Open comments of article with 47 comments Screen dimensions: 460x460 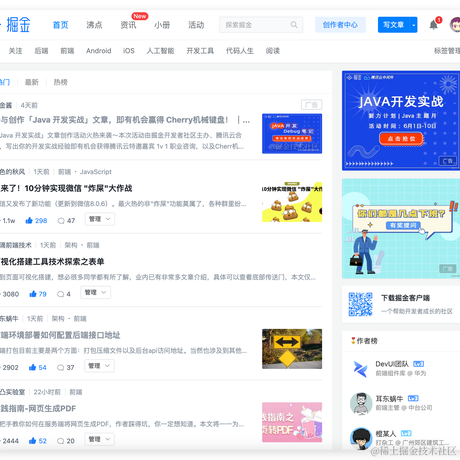66,220
